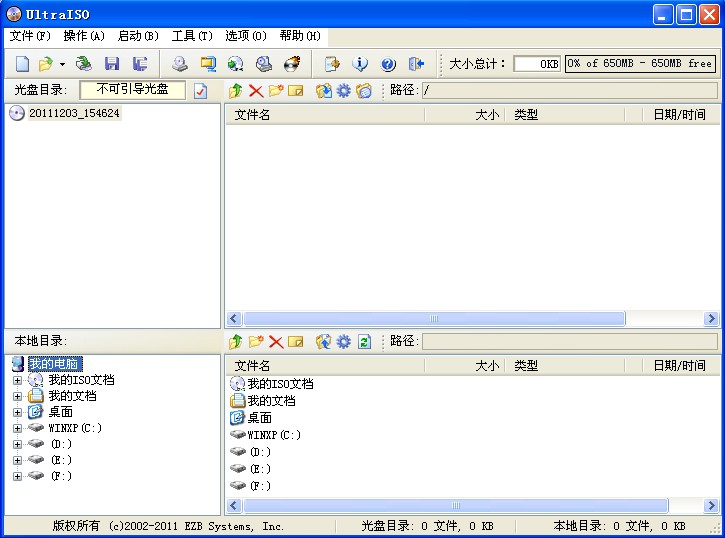
Task: Click the Register/Order toolbar icon
Action: [332, 63]
